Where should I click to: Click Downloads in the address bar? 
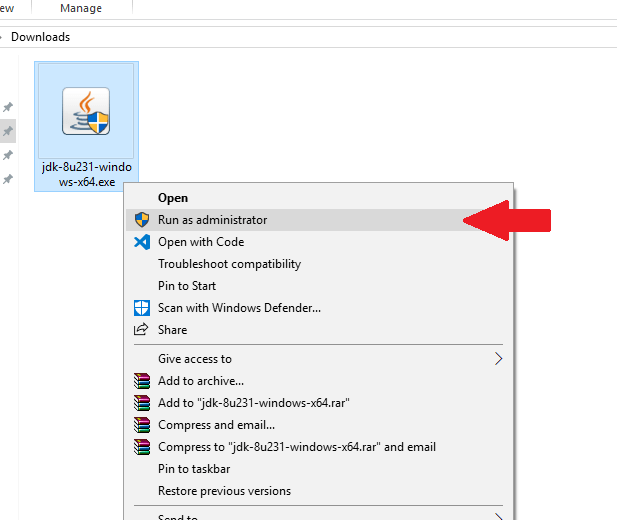click(x=41, y=37)
